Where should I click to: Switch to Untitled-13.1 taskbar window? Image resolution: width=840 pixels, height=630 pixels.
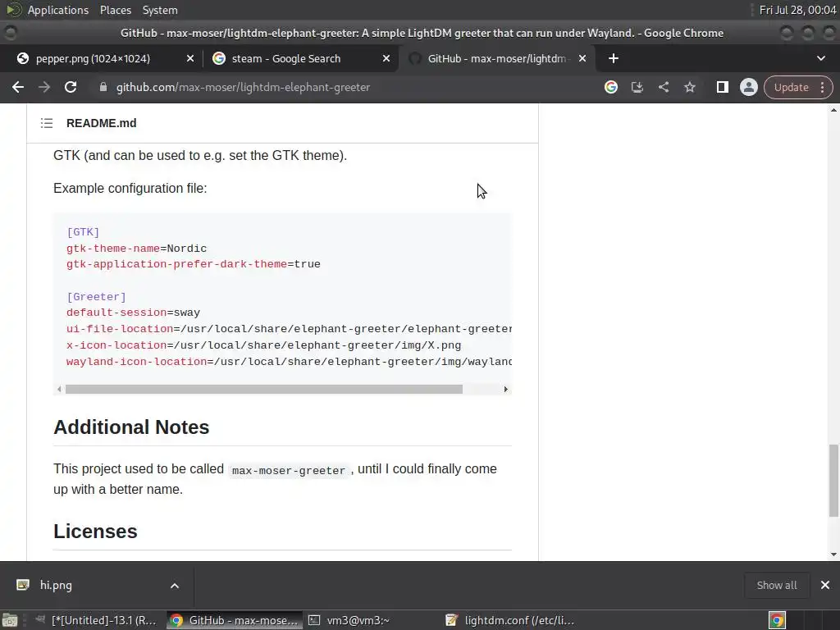(x=97, y=620)
